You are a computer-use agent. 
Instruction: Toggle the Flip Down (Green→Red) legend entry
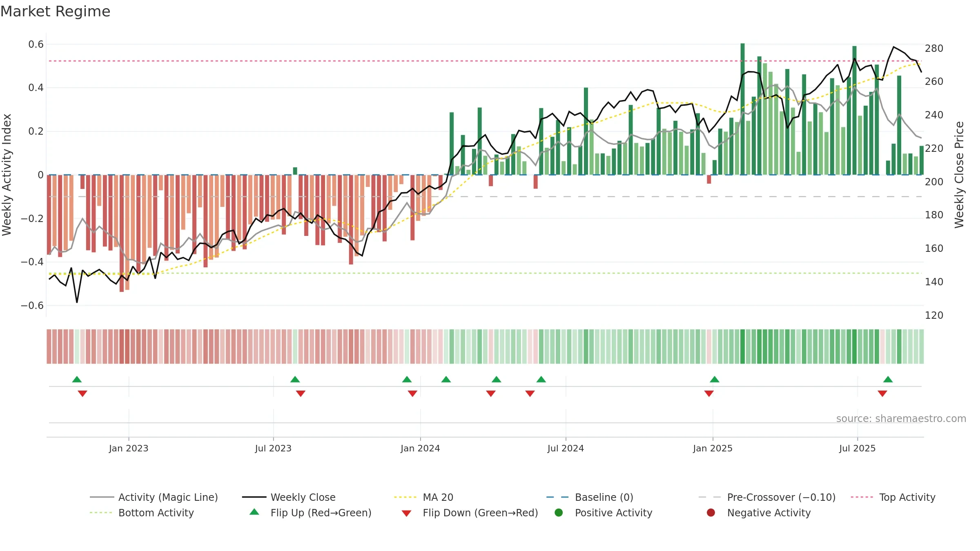click(x=470, y=513)
